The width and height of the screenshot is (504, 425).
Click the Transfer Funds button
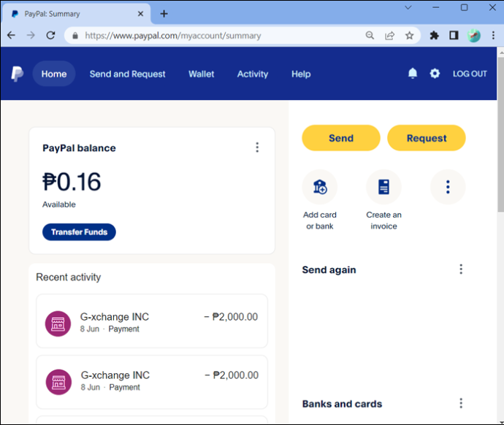[x=79, y=232]
